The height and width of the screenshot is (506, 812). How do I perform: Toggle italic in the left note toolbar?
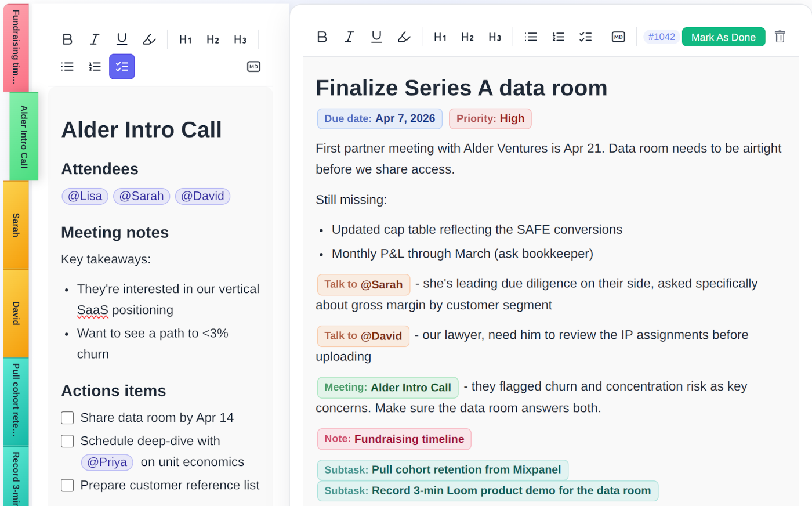pos(95,39)
